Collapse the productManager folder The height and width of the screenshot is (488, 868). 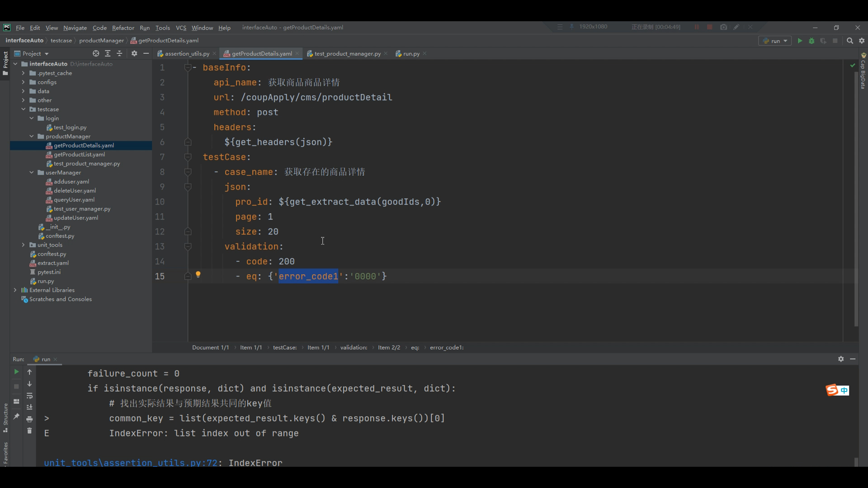coord(32,136)
